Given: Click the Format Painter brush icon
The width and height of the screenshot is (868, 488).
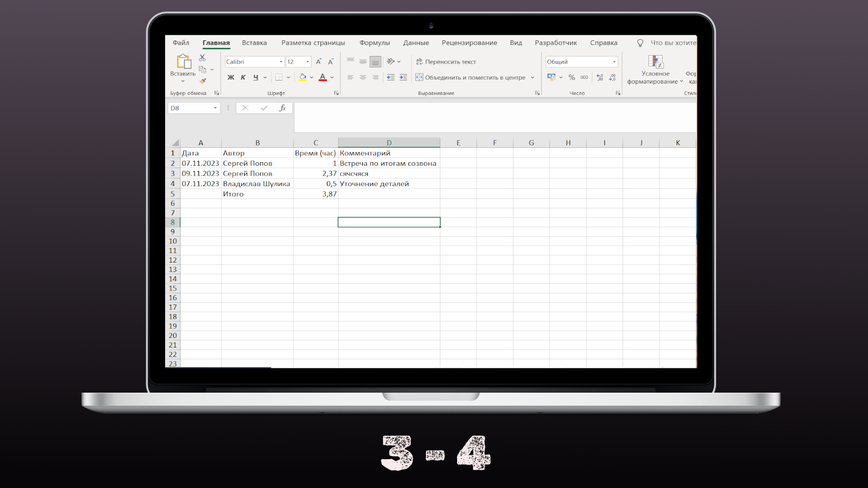Looking at the screenshot, I should [x=203, y=81].
